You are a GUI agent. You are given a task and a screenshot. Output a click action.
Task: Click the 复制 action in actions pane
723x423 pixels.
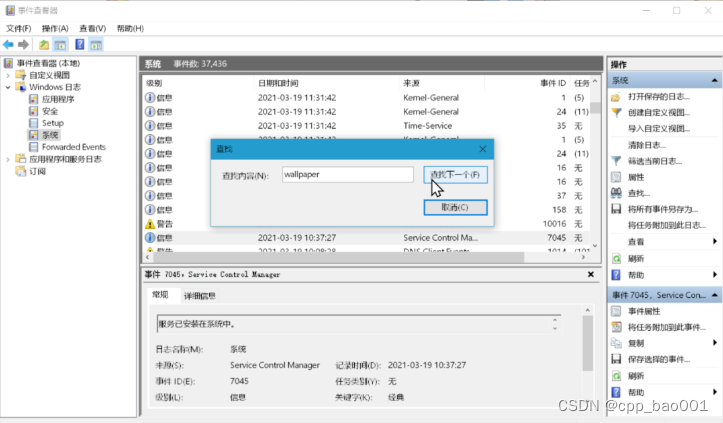pos(636,343)
